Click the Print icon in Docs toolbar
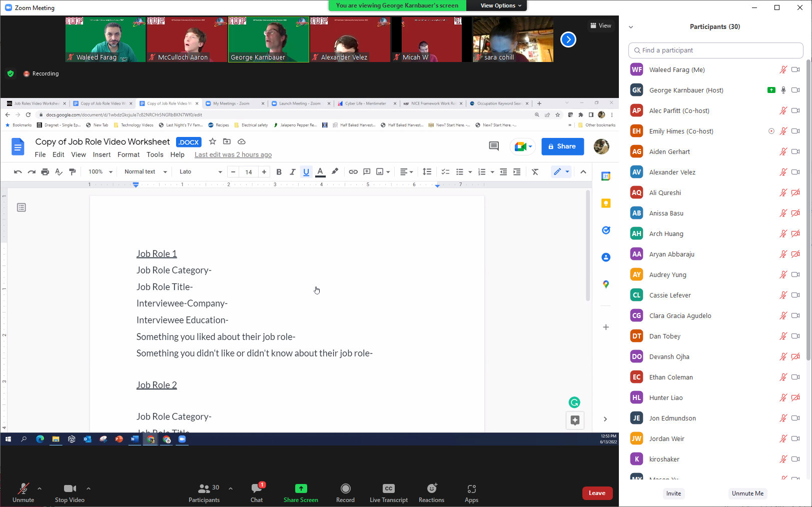Screen dimensions: 812x507 pyautogui.click(x=45, y=172)
